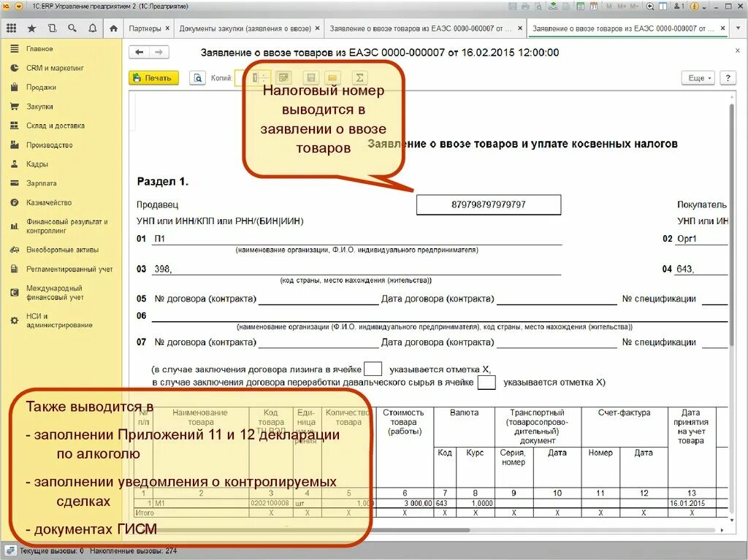This screenshot has height=560, width=748.
Task: Close the Партнеры tab
Action: point(167,28)
